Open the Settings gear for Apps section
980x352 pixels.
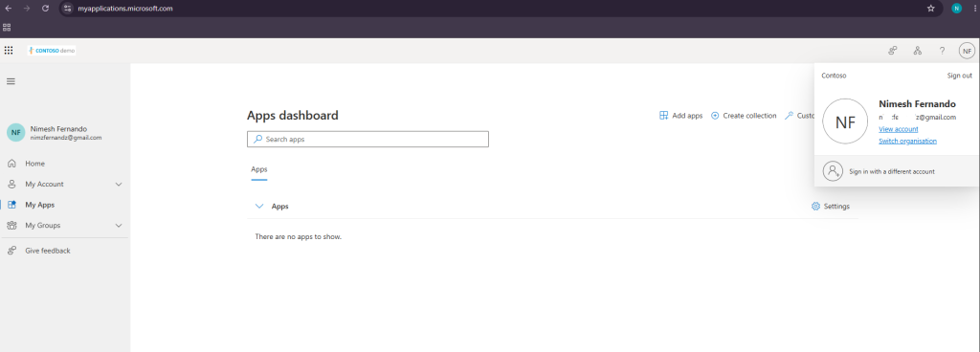coord(830,206)
